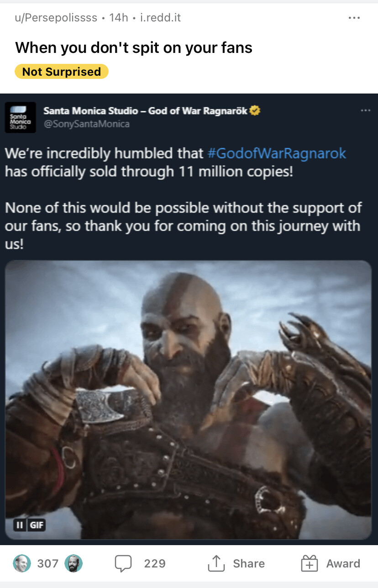Click the gold verified badge
This screenshot has width=378, height=588.
click(x=255, y=110)
